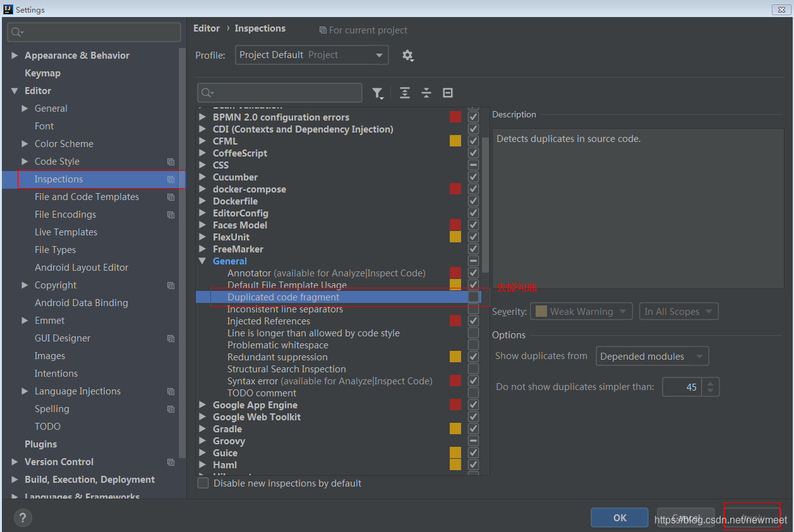Click the settings search input field
The width and height of the screenshot is (794, 532).
click(94, 32)
